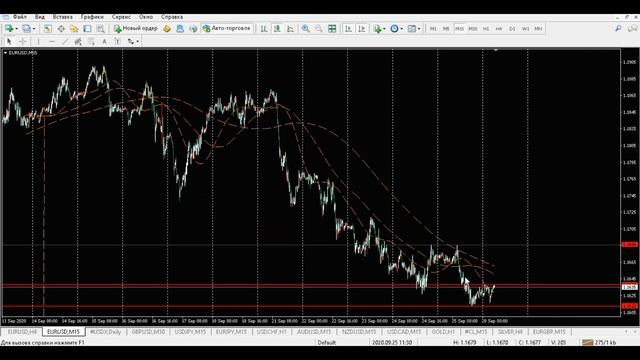Open the chat bubbles icon at top right
640x360 pixels.
click(632, 28)
